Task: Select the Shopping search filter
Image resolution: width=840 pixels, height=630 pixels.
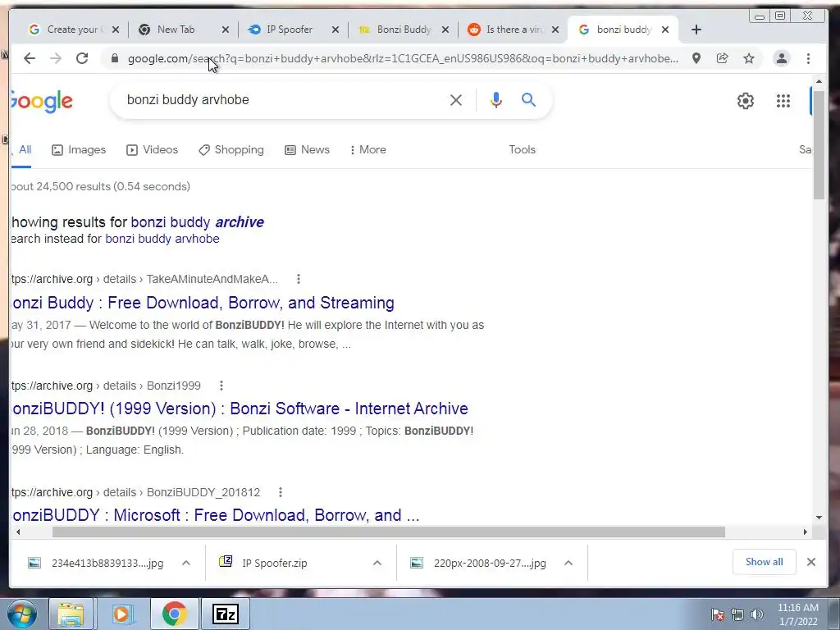Action: [x=231, y=149]
